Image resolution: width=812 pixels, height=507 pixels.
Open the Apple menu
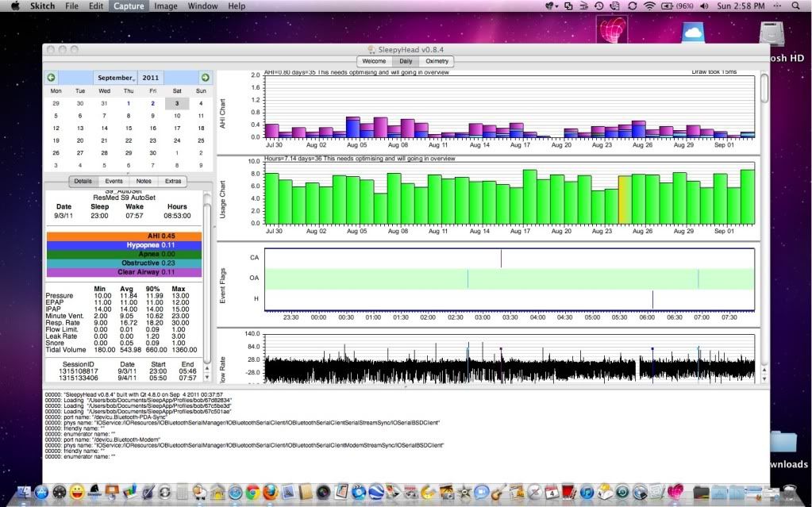tap(15, 6)
